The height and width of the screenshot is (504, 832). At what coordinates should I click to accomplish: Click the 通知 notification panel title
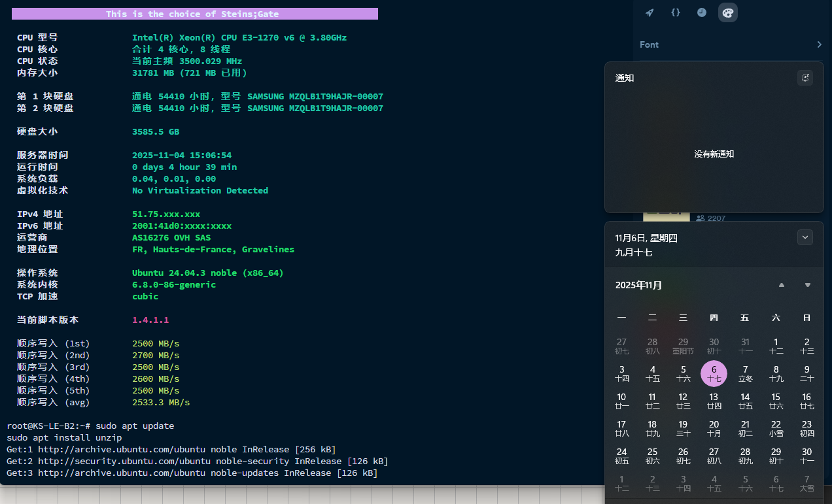(x=625, y=78)
